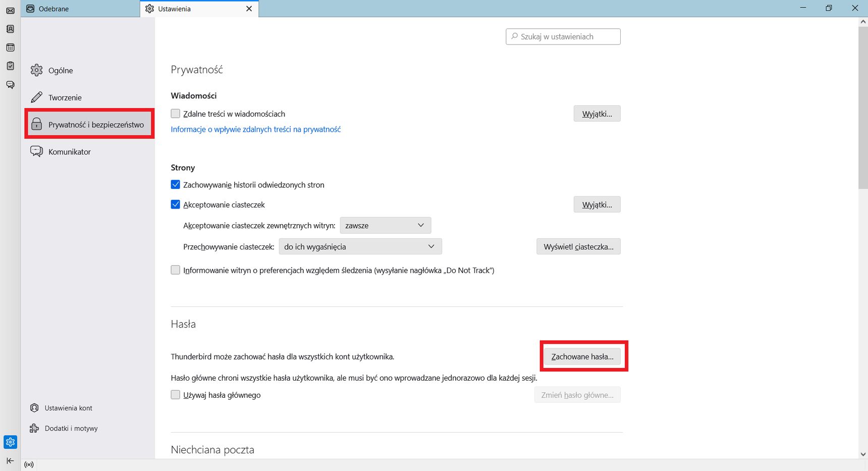868x471 pixels.
Task: Select the Ustawienia tab
Action: 199,9
